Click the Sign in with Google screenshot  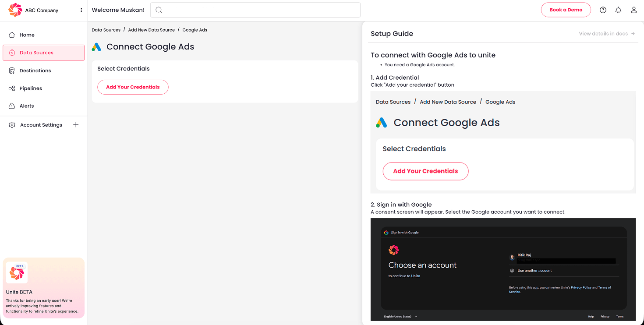point(503,269)
